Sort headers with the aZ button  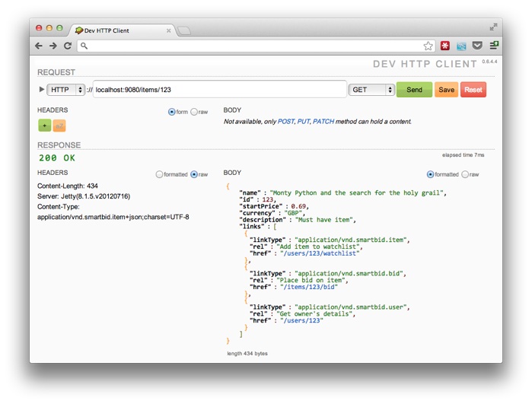[59, 126]
